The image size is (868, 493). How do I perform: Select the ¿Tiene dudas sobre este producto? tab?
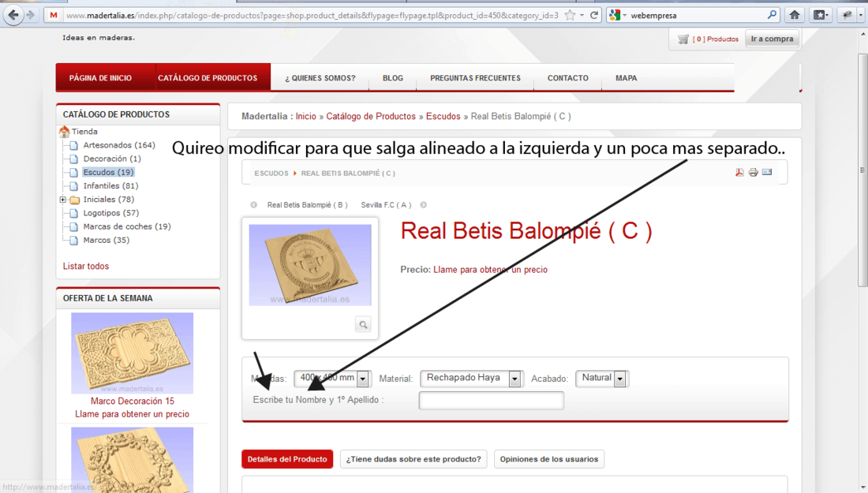click(413, 459)
